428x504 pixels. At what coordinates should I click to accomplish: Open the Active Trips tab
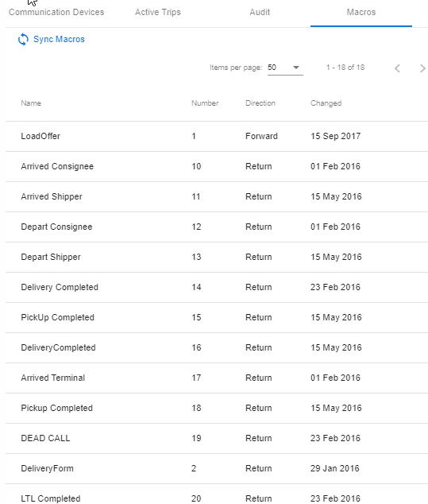coord(158,12)
